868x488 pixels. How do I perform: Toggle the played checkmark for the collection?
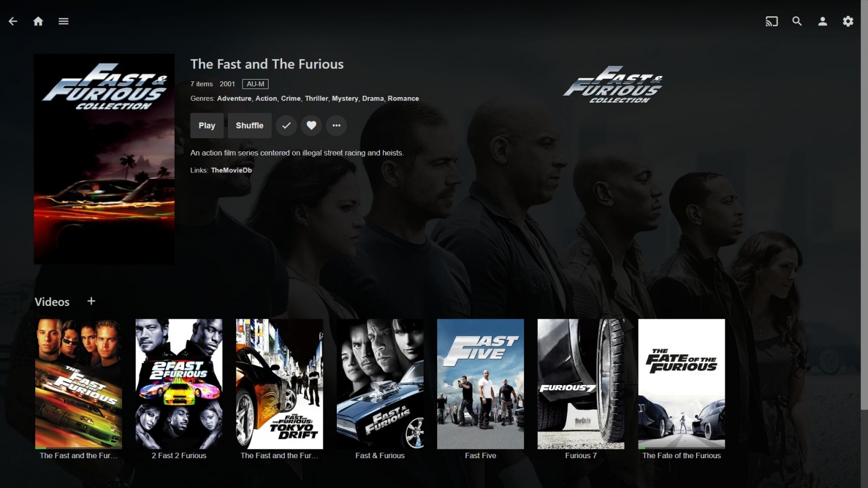pyautogui.click(x=286, y=125)
